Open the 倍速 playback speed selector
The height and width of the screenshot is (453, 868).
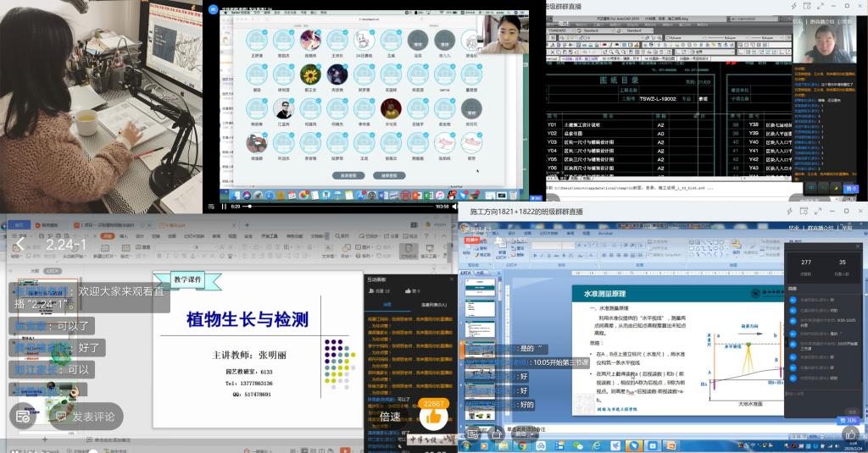390,417
